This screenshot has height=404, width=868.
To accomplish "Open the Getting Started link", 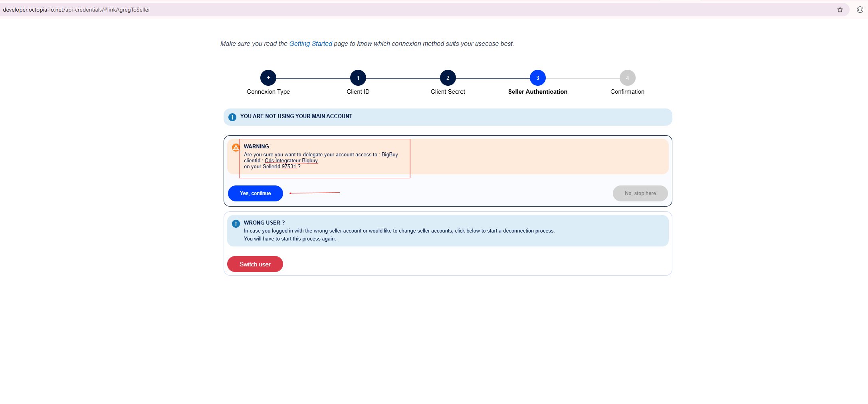I will (311, 43).
